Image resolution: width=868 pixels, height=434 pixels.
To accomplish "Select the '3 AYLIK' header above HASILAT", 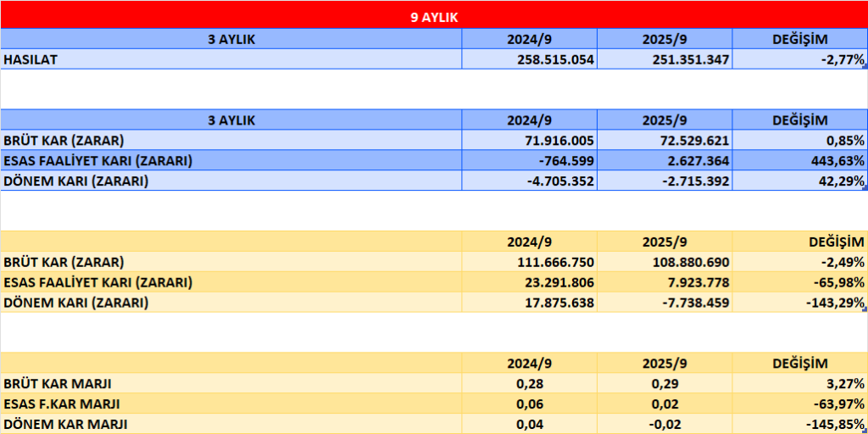I will pos(231,39).
